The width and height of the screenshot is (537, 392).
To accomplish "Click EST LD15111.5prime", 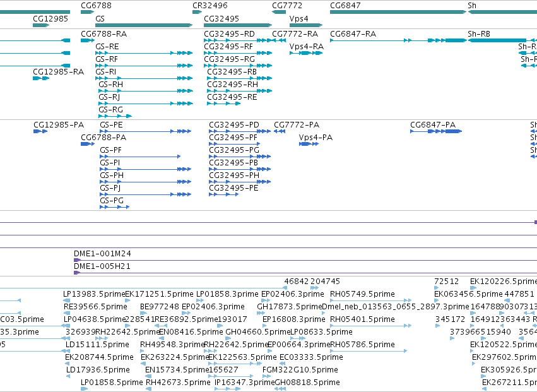I will click(x=97, y=345).
